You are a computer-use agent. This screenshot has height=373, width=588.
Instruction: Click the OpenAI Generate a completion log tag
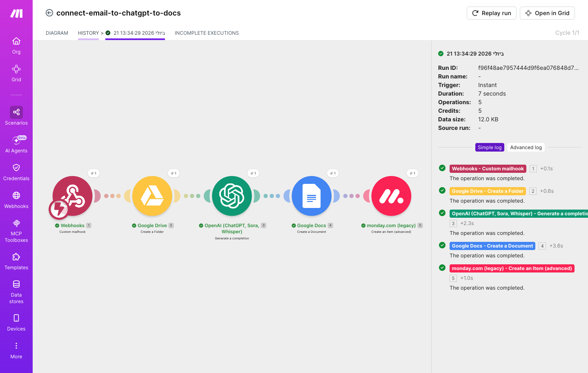(519, 214)
